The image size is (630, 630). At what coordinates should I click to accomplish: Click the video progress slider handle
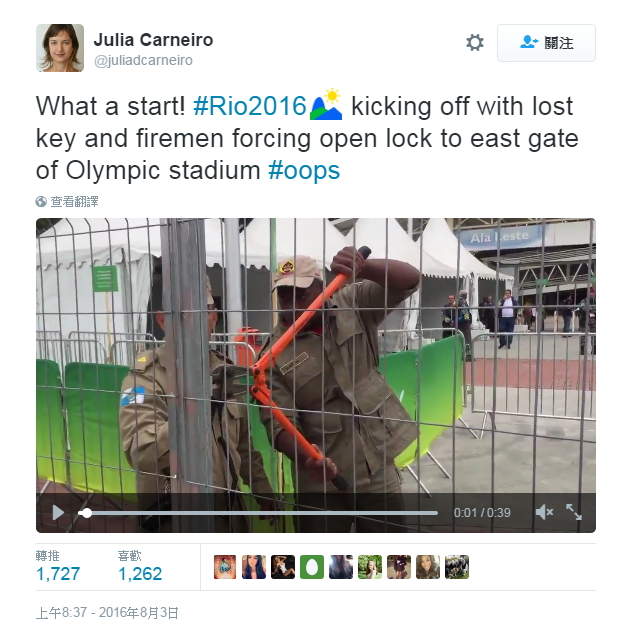85,513
